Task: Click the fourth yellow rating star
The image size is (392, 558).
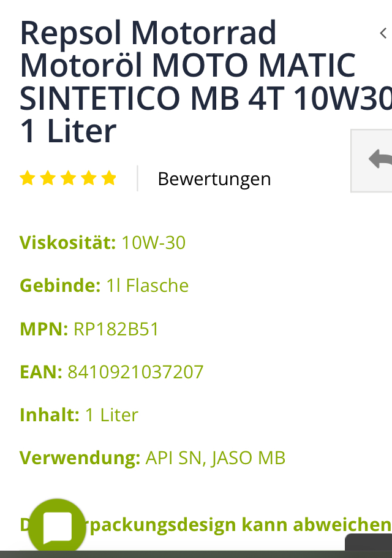Action: (89, 178)
